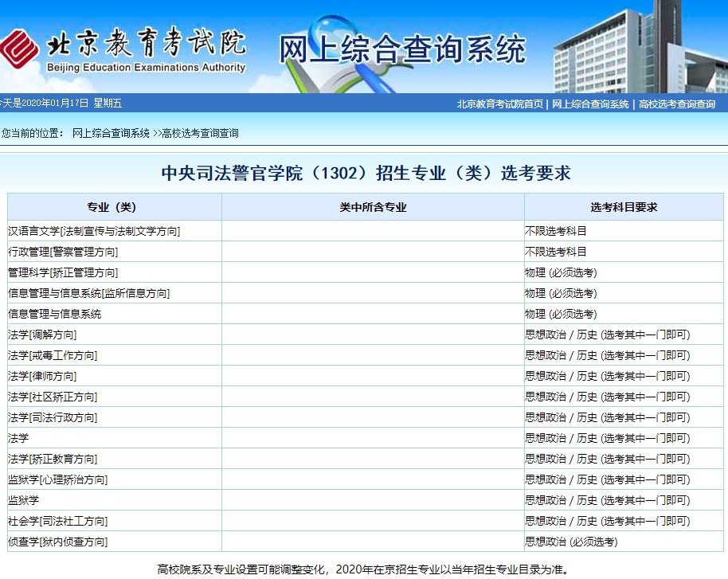Select 物理 (必须选考) in the 监所信息方向 row
728x579 pixels.
(561, 293)
